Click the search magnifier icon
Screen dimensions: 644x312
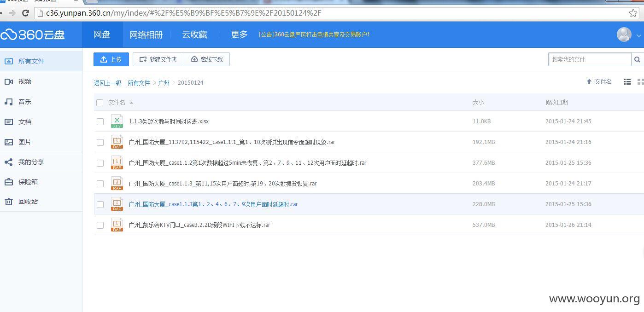[637, 59]
